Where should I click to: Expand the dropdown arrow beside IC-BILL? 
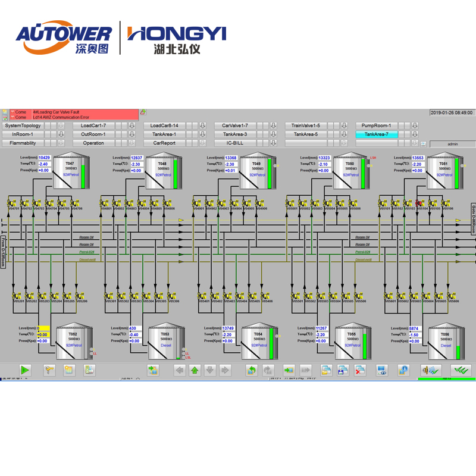tap(273, 143)
